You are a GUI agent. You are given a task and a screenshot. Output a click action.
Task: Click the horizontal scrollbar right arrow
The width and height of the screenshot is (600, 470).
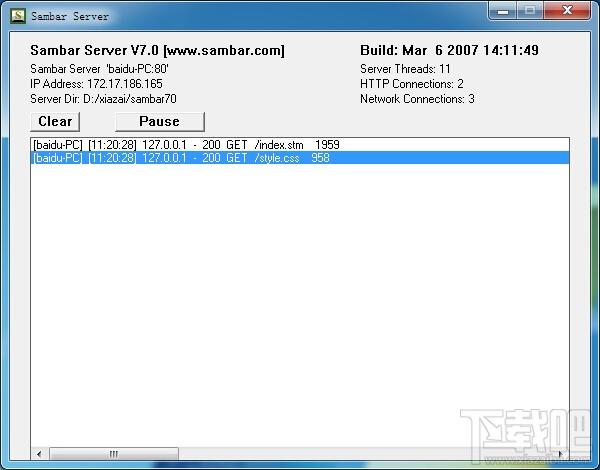pos(561,454)
